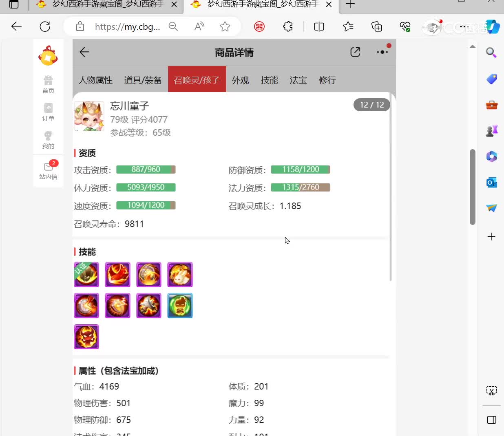Click the 忘川童子 avatar image

tap(89, 116)
